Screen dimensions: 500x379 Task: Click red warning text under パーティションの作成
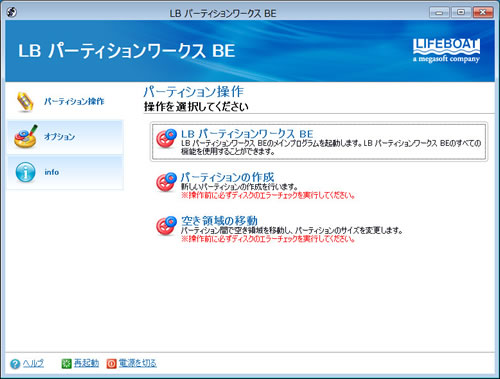268,195
